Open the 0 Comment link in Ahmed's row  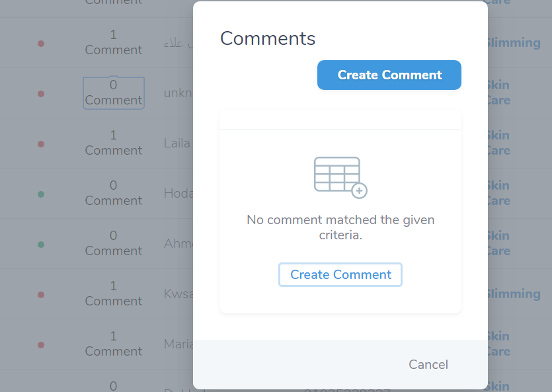point(114,243)
